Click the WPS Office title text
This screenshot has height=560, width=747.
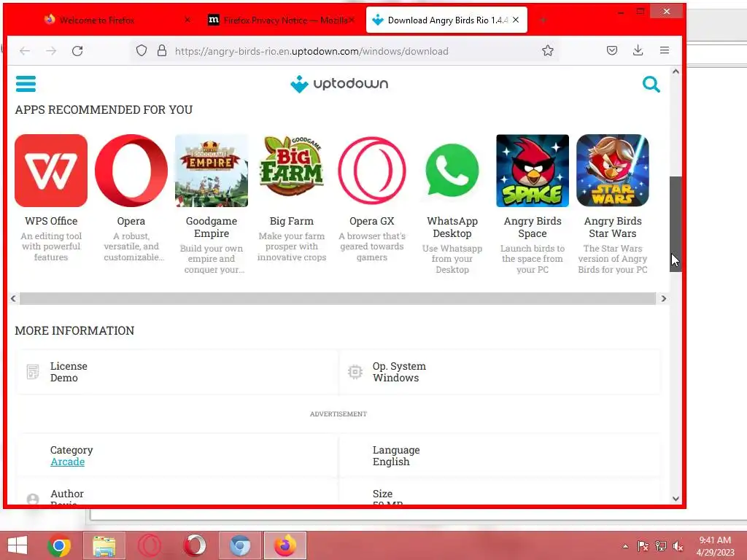(x=51, y=221)
